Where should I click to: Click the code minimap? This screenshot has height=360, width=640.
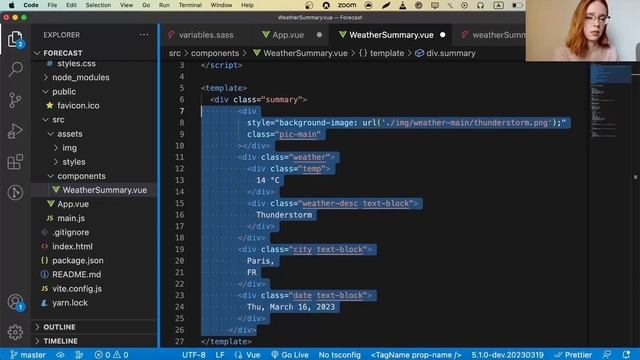click(610, 102)
